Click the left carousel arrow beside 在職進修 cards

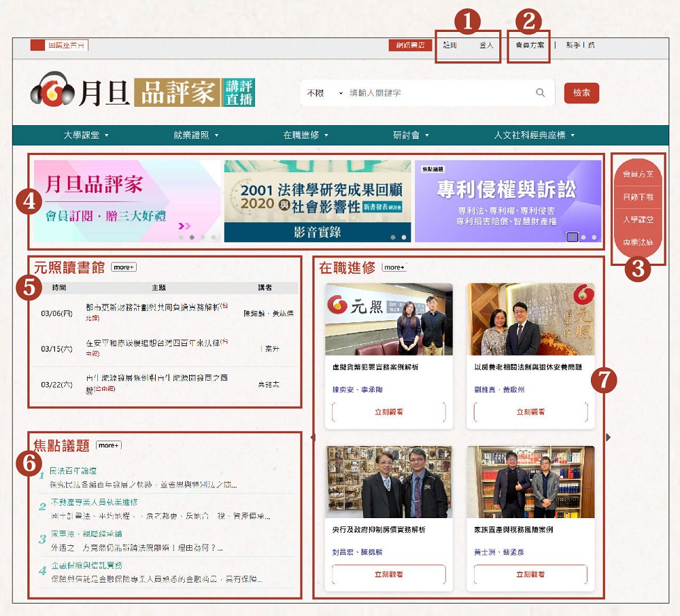tap(313, 437)
